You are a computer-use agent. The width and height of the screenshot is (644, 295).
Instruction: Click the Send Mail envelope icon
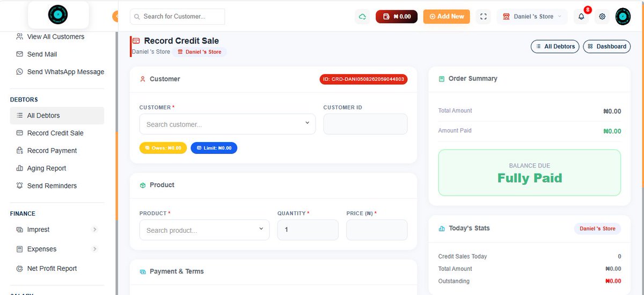[x=20, y=54]
